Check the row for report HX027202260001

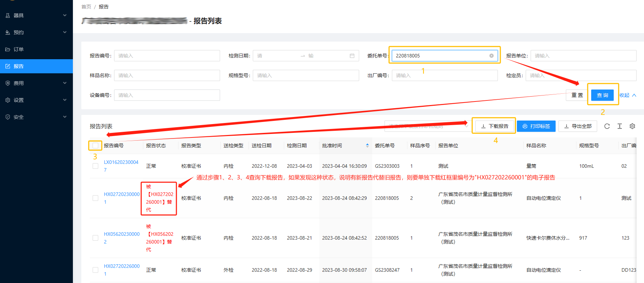pyautogui.click(x=95, y=270)
